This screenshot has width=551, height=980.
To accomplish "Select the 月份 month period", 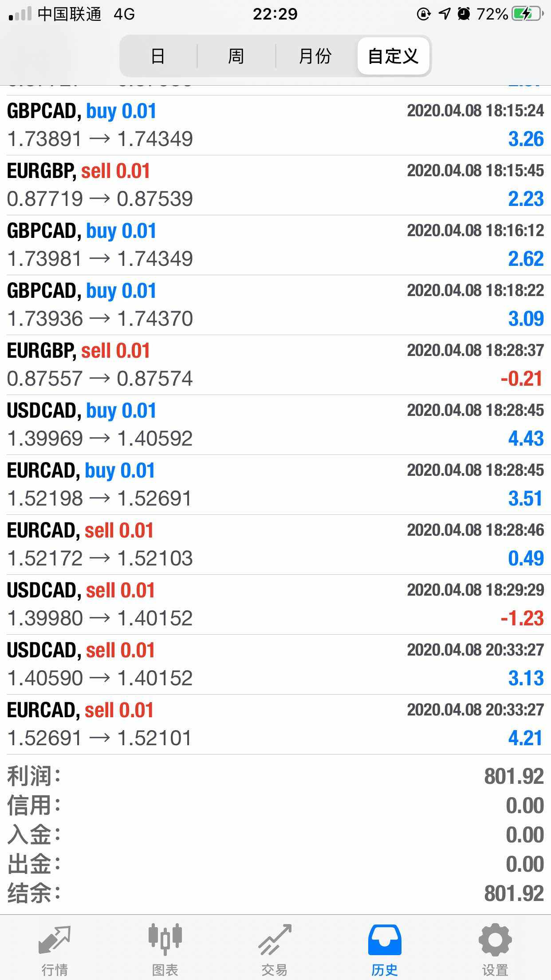I will (315, 56).
